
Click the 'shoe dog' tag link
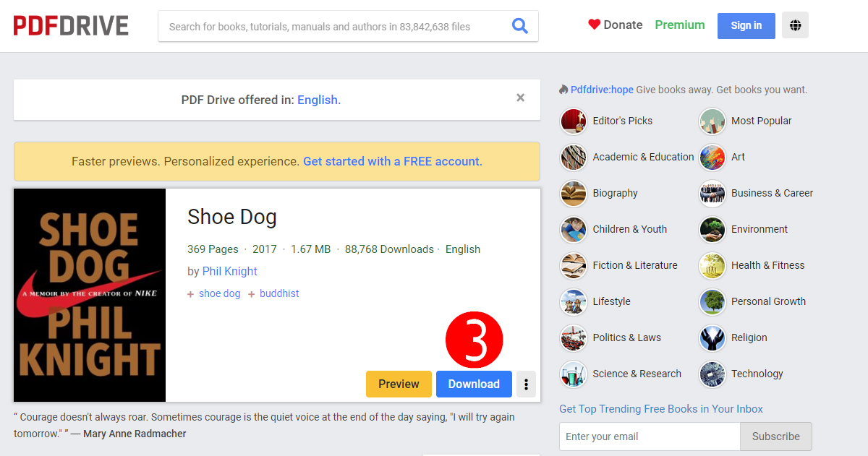[220, 293]
